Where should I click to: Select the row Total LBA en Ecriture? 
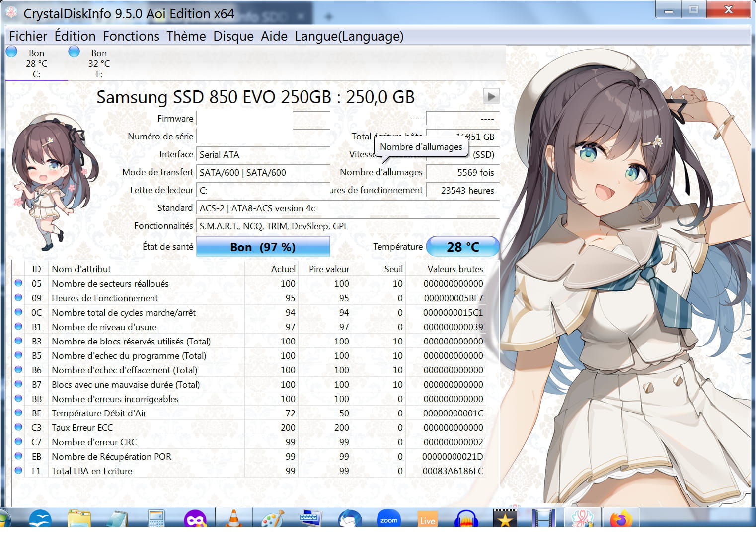pos(248,471)
